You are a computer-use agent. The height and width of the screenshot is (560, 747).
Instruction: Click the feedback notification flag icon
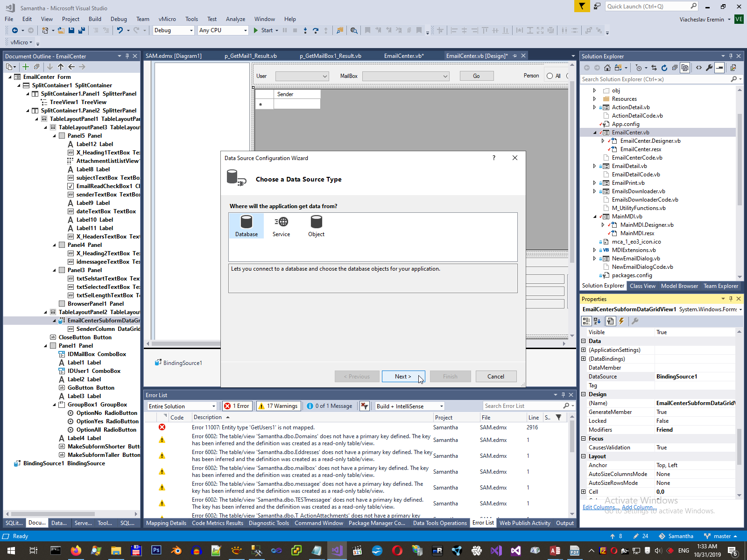582,6
